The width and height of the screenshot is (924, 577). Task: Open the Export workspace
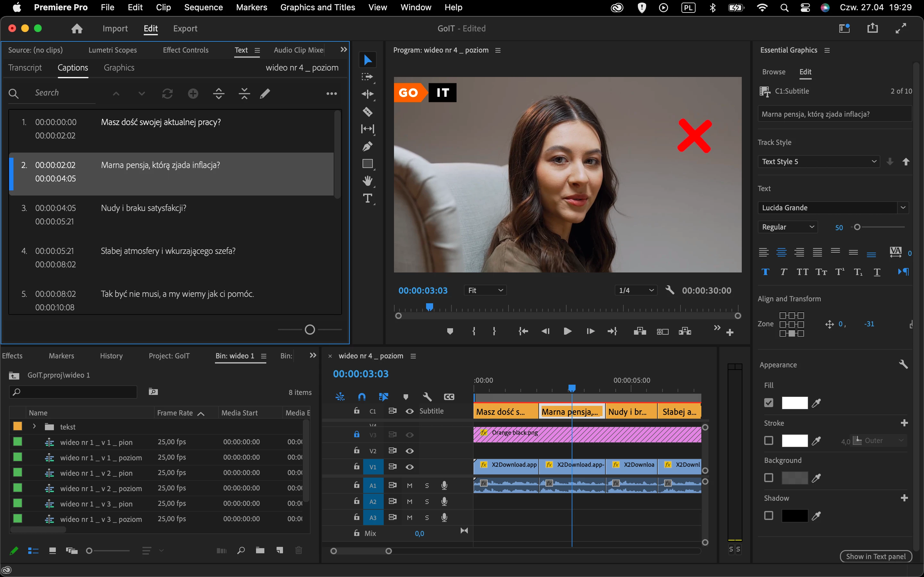pos(185,29)
